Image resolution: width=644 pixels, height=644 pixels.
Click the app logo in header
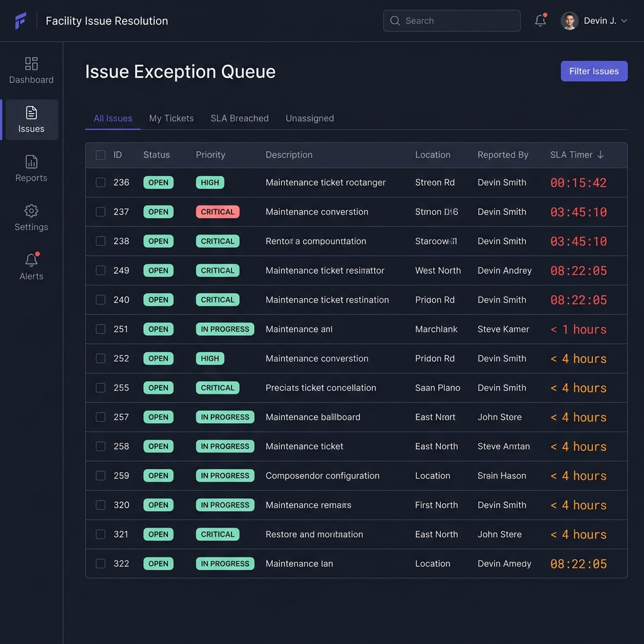(x=21, y=21)
